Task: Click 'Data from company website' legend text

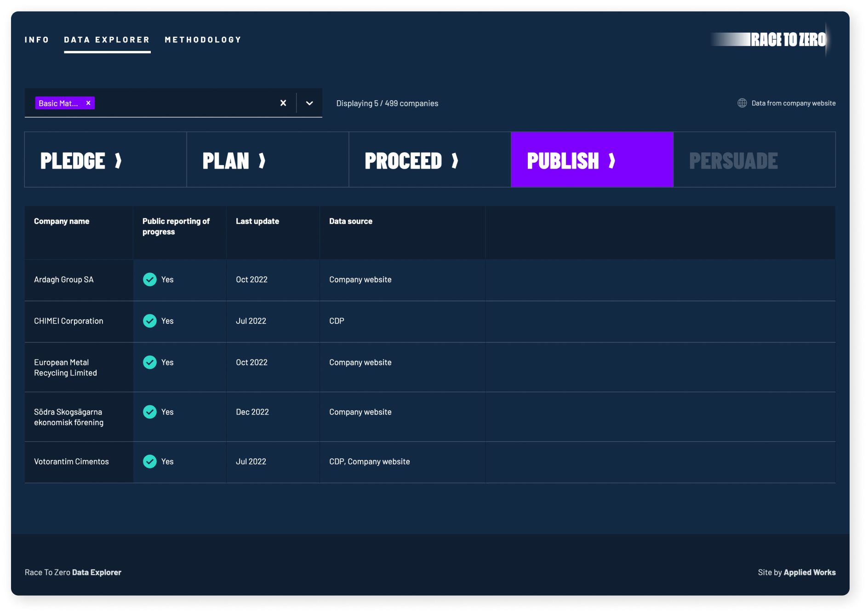Action: 794,103
